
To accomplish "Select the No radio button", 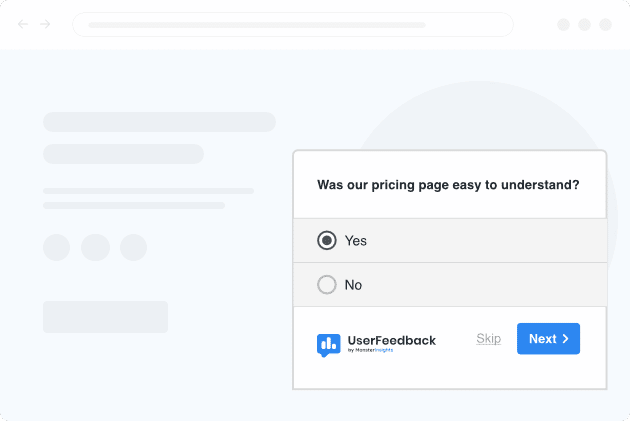I will click(327, 285).
